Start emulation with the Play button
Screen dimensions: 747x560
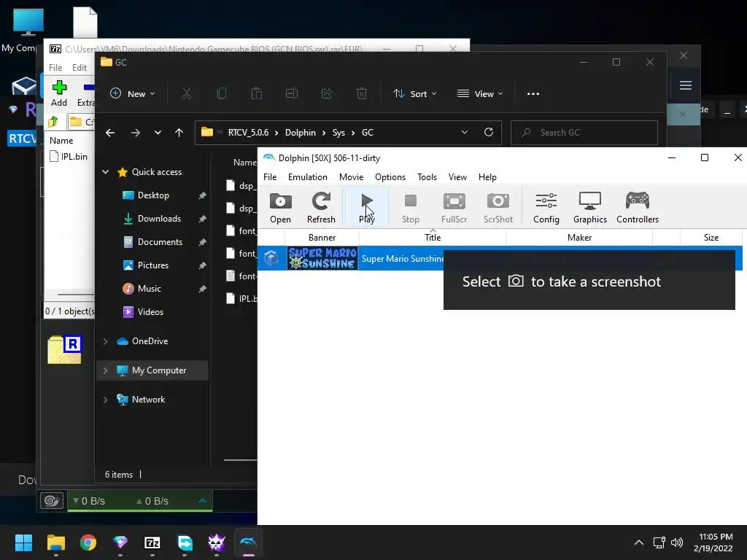click(367, 208)
